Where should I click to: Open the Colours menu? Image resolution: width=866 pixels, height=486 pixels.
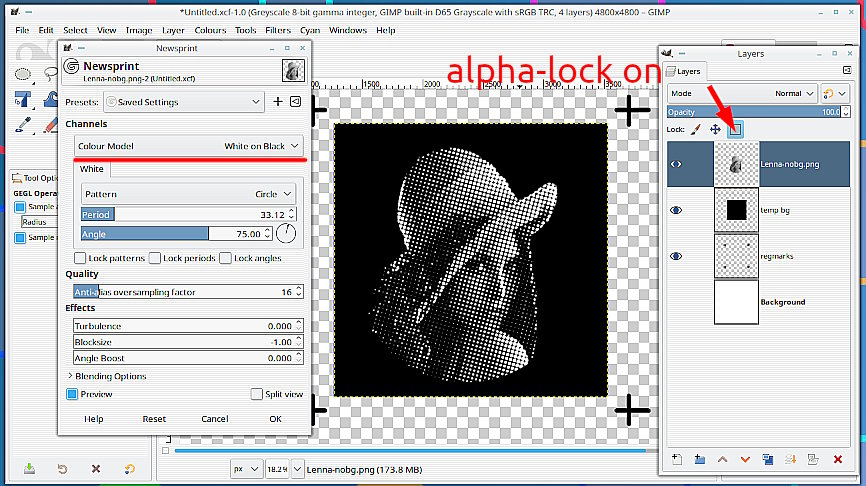(x=211, y=30)
